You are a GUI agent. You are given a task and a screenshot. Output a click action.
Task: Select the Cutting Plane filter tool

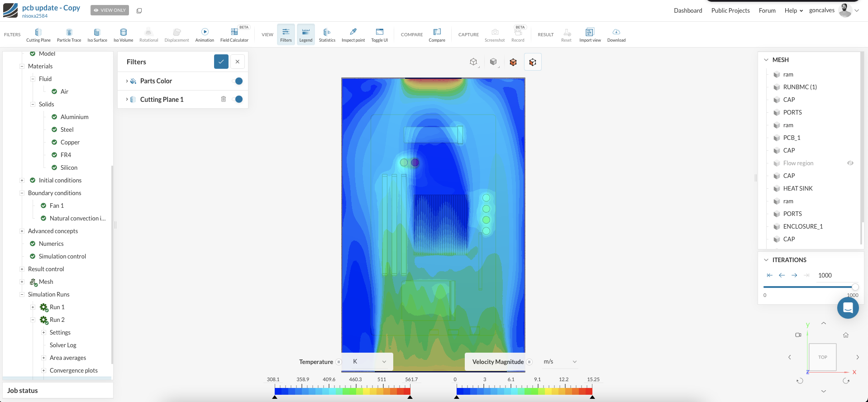(x=38, y=34)
